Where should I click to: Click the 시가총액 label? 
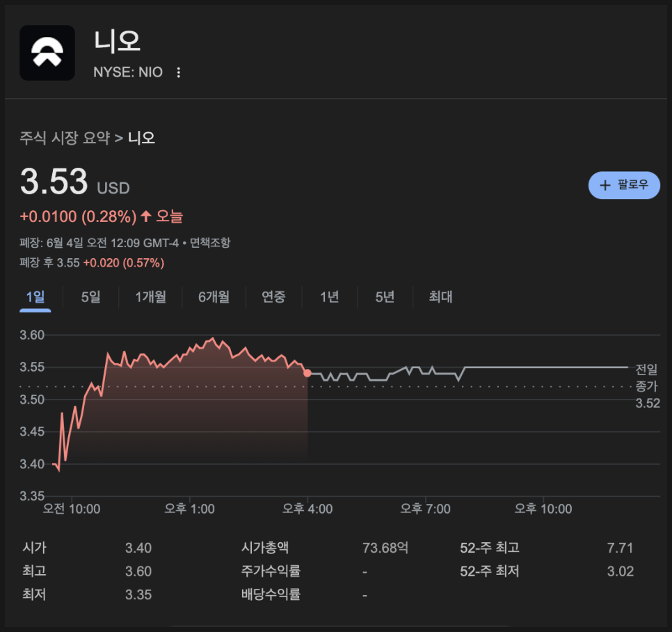point(265,548)
